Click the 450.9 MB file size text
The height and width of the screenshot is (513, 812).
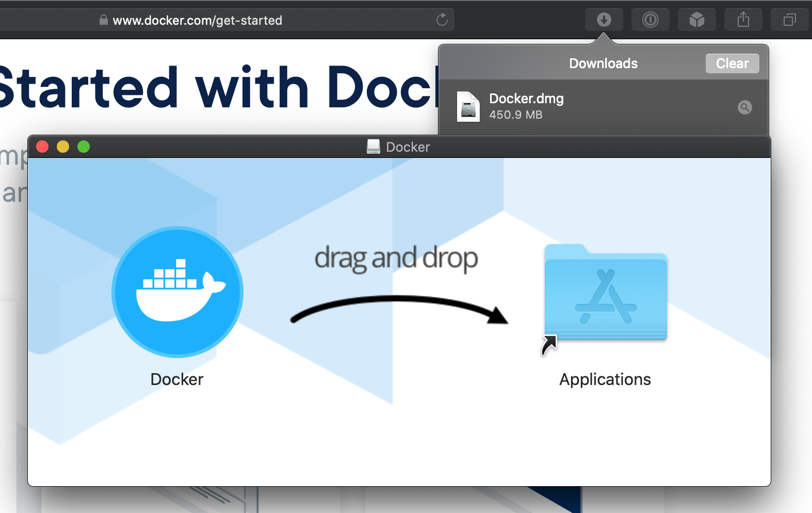pos(516,115)
